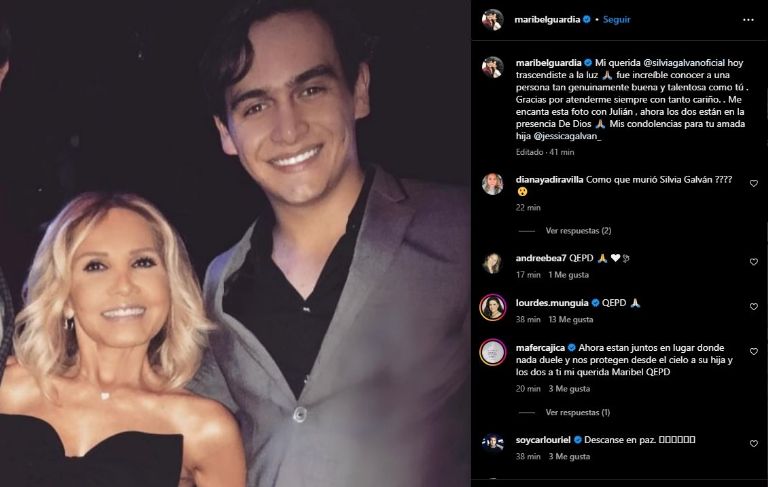Open the maribelguardia username in the header
768x487 pixels.
pos(548,19)
